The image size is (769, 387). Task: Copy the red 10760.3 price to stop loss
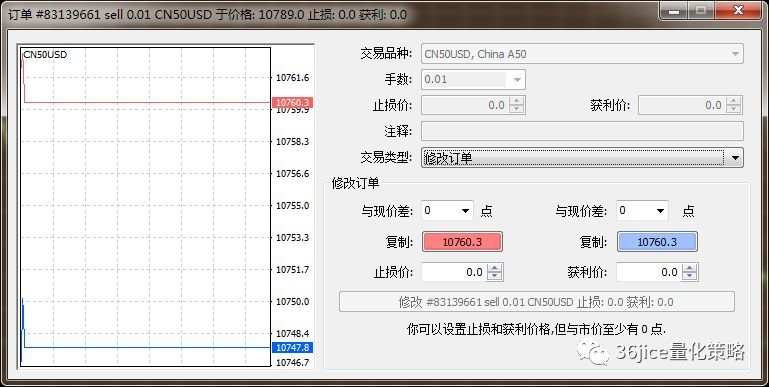tap(462, 242)
